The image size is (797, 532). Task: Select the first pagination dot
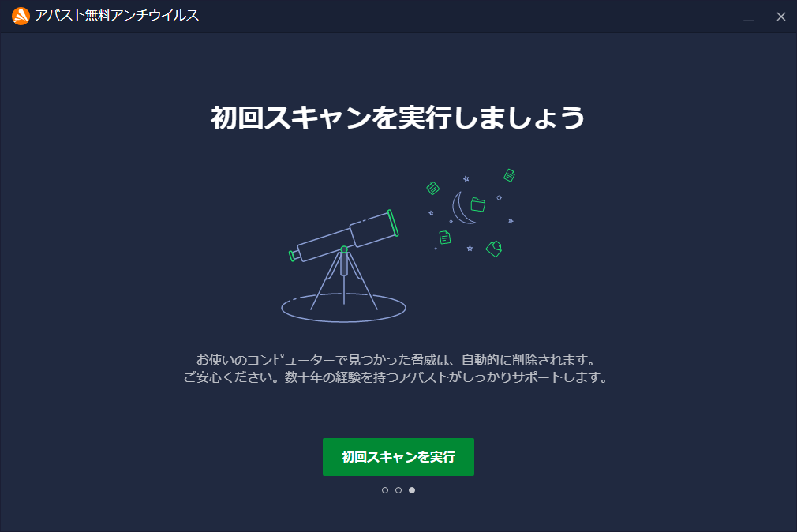point(385,490)
